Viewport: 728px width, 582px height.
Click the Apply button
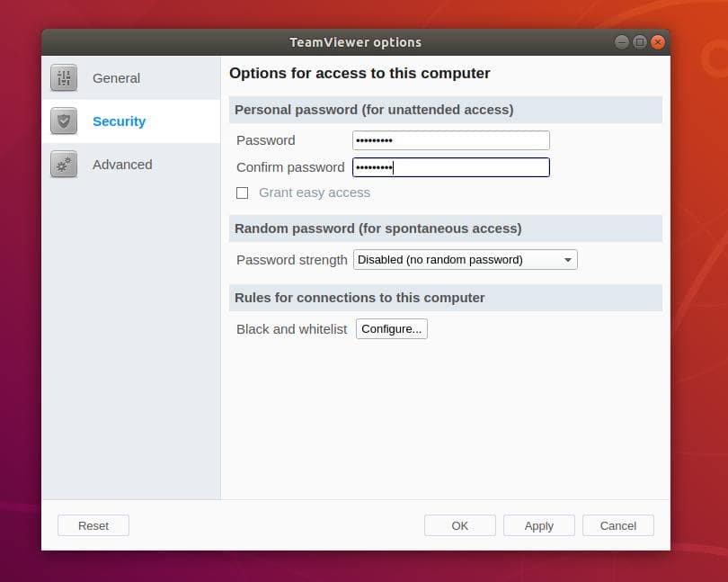coord(539,525)
